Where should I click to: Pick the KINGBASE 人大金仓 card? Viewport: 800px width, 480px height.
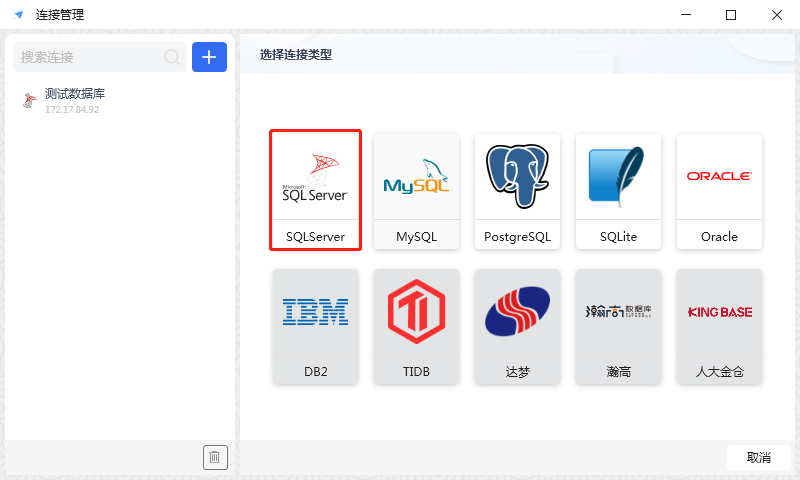[x=719, y=326]
